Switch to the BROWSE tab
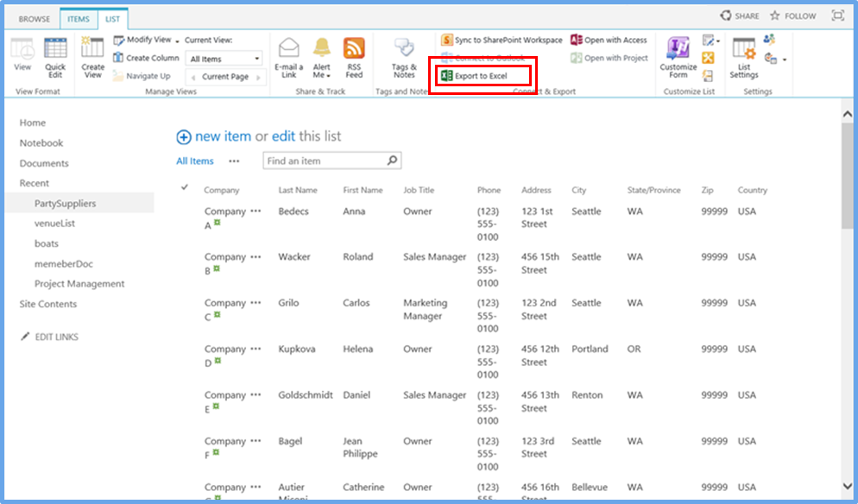Image resolution: width=858 pixels, height=504 pixels. (34, 18)
